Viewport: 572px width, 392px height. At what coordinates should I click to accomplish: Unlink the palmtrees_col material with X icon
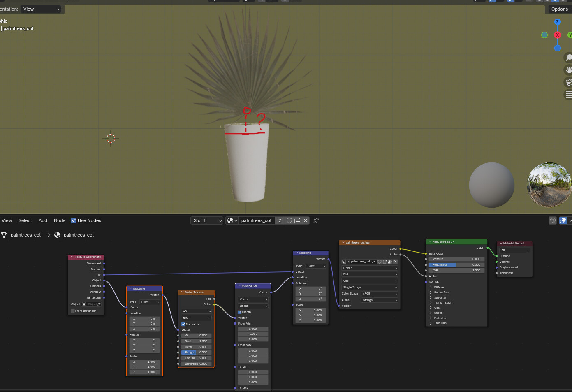pos(306,220)
